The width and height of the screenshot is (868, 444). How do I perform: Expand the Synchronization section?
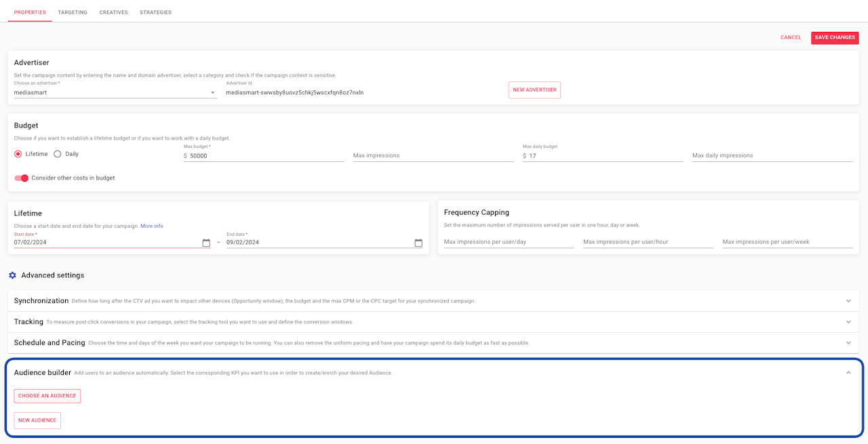[848, 301]
